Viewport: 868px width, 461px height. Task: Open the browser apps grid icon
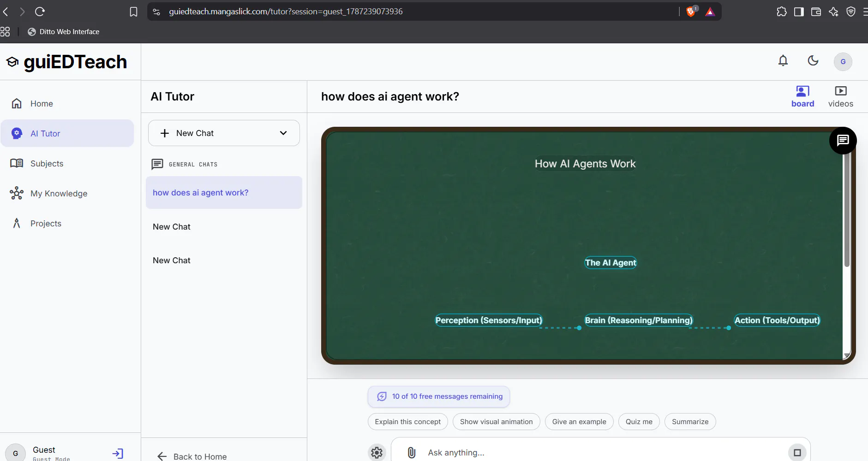coord(5,32)
